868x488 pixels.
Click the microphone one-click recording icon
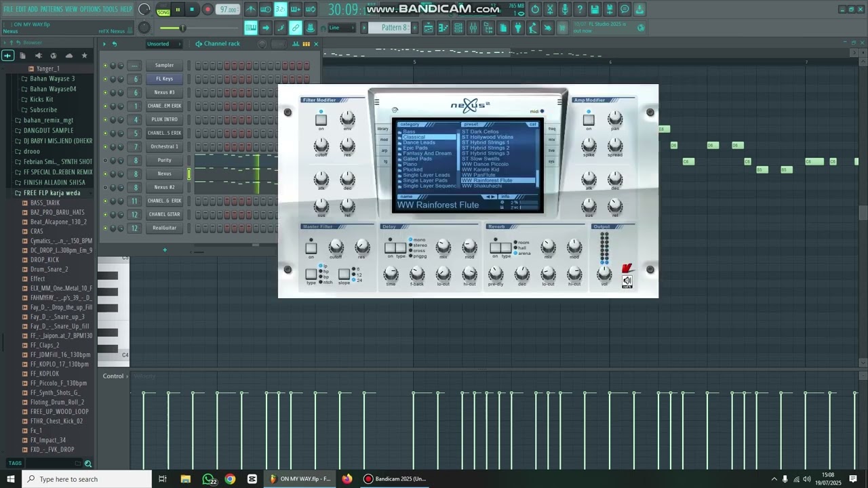point(565,9)
